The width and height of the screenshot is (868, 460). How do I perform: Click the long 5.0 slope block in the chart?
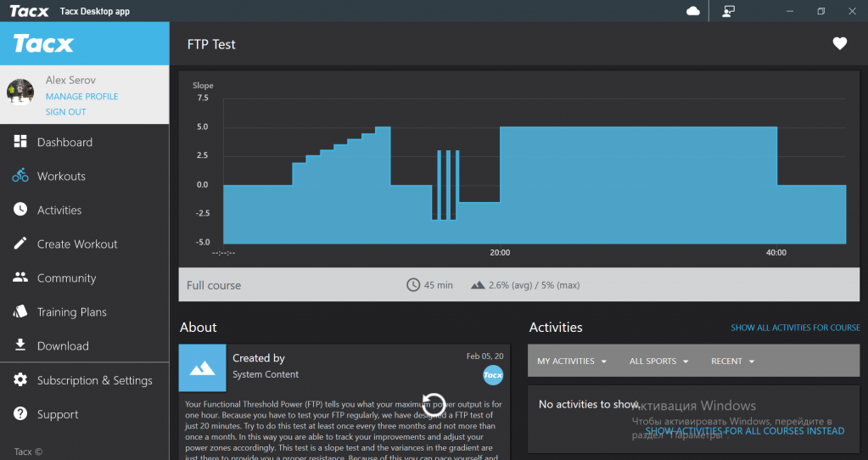[638, 185]
